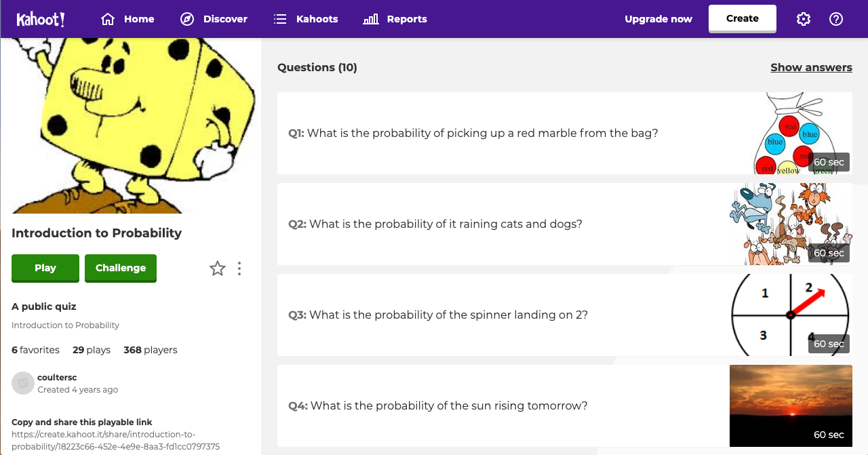Click the Kahoot! logo
This screenshot has height=455, width=868.
[41, 19]
